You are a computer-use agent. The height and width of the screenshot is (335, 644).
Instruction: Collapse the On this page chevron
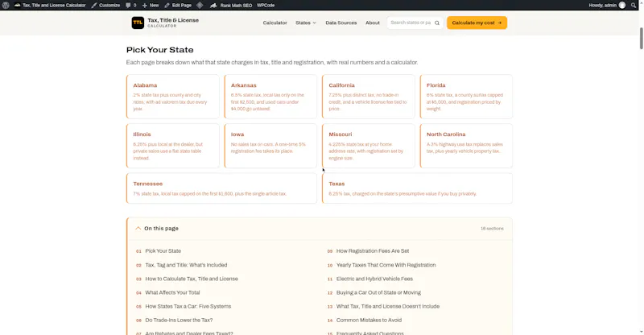[x=138, y=228]
